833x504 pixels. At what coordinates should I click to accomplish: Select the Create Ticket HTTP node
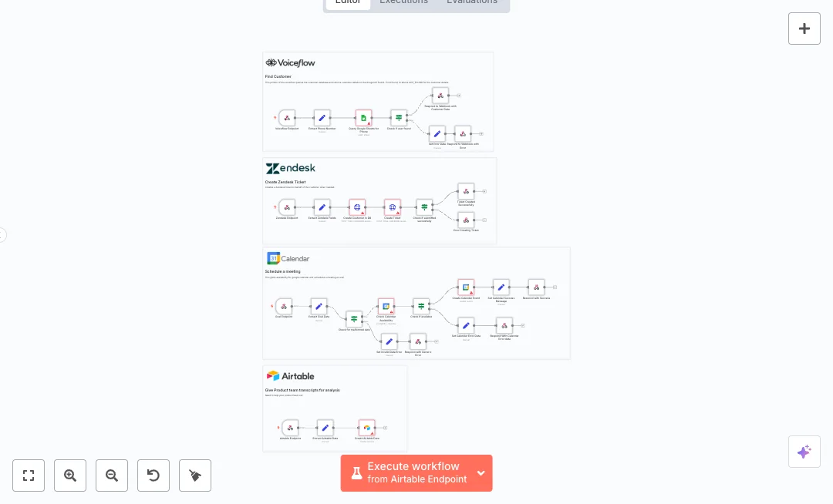point(393,207)
